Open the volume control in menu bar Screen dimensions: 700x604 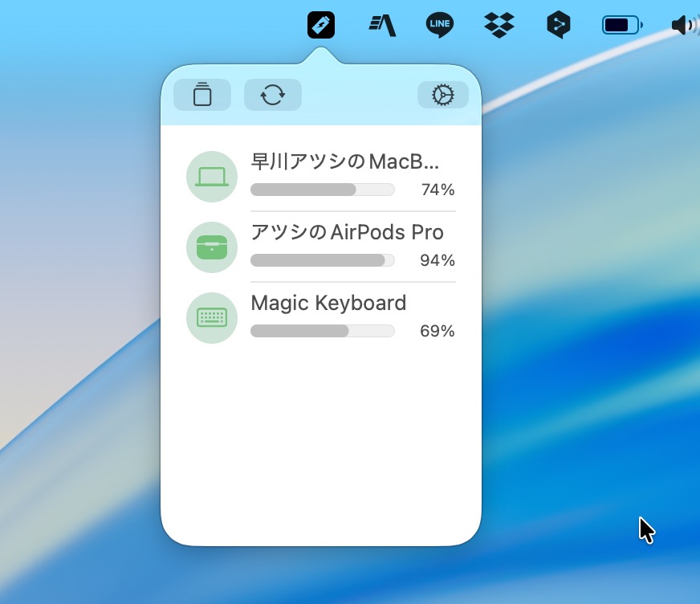tap(684, 25)
